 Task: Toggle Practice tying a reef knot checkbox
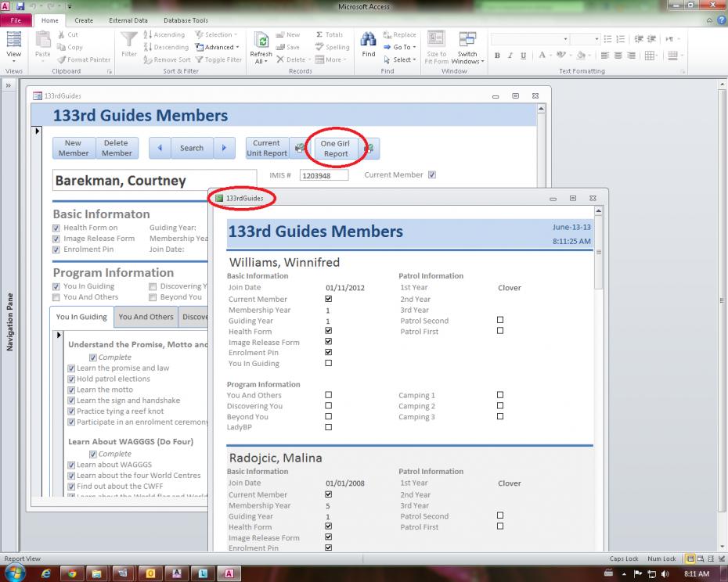(71, 411)
